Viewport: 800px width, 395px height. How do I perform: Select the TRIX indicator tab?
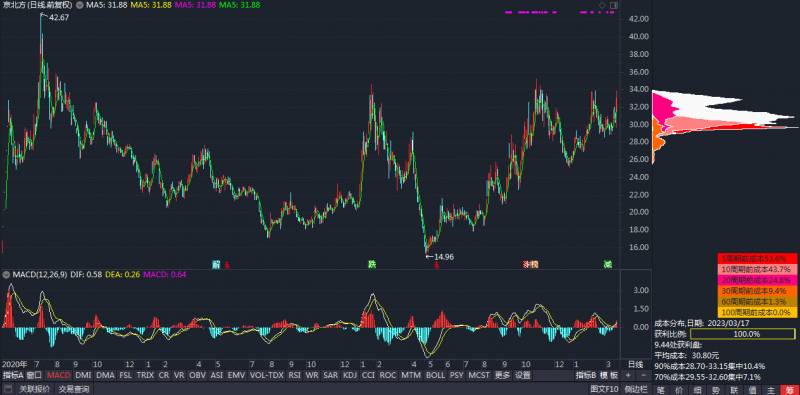point(145,375)
